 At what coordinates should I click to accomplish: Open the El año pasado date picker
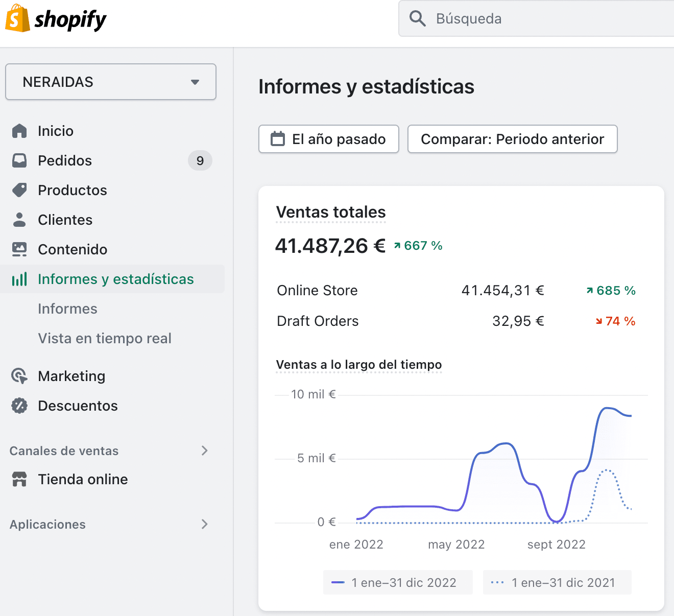point(329,139)
